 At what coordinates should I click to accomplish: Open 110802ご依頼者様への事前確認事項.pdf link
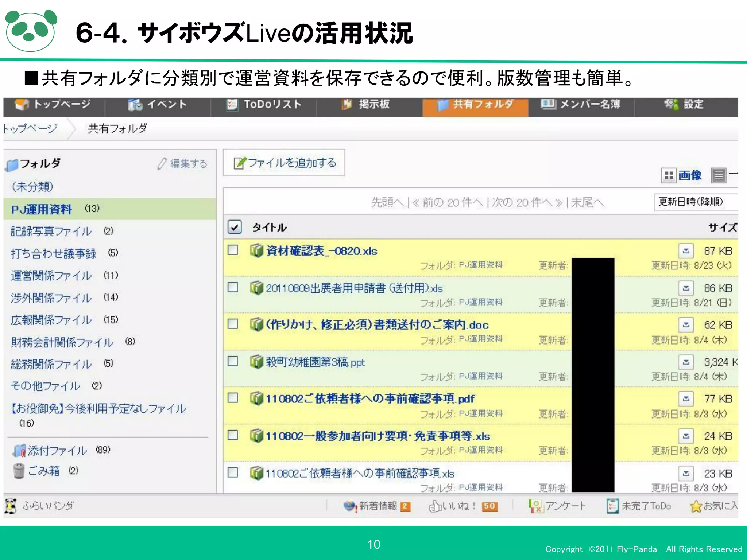(x=370, y=398)
